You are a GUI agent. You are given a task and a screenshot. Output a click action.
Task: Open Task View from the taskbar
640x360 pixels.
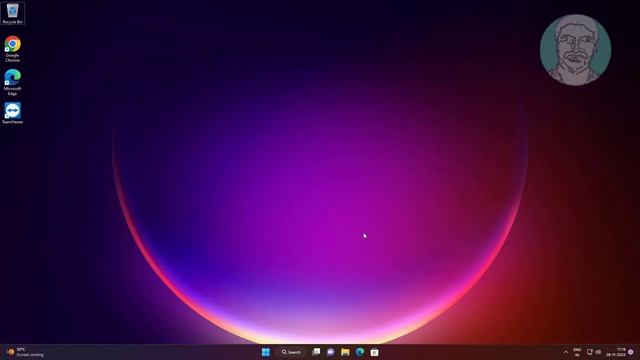click(x=316, y=352)
